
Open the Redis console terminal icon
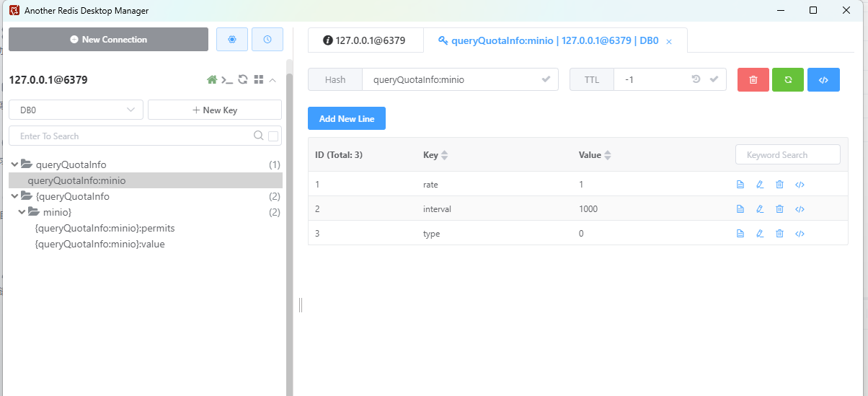(x=227, y=80)
